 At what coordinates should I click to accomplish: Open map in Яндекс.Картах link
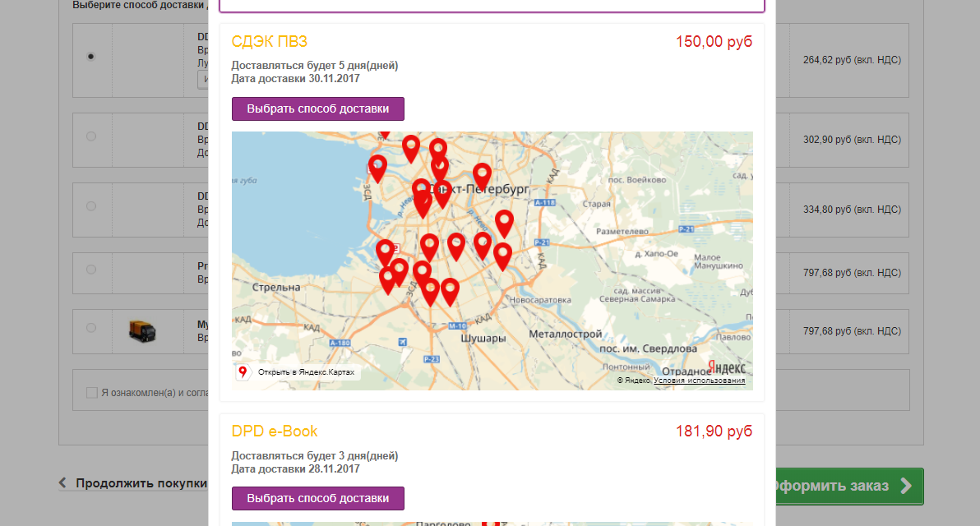pyautogui.click(x=306, y=371)
